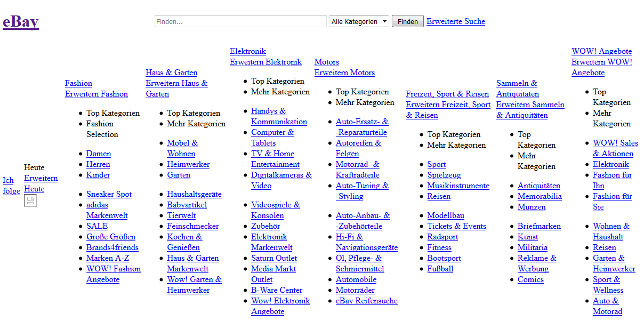644x321 pixels.
Task: Open the Tierwelt link
Action: (x=181, y=215)
